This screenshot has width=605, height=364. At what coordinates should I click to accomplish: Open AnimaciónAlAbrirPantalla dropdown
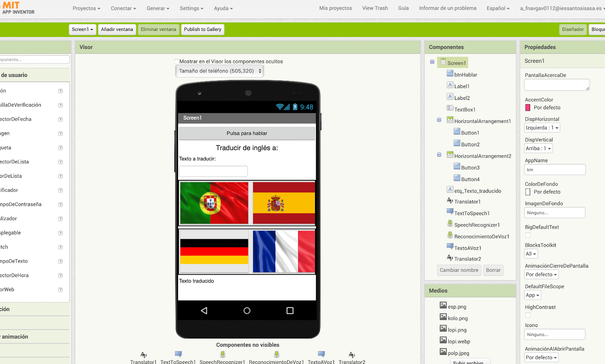541,358
